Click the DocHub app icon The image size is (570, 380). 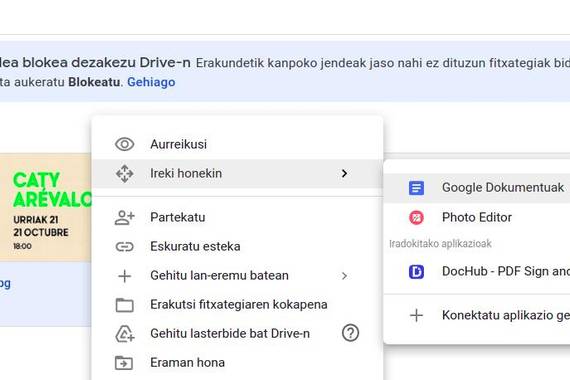point(416,271)
